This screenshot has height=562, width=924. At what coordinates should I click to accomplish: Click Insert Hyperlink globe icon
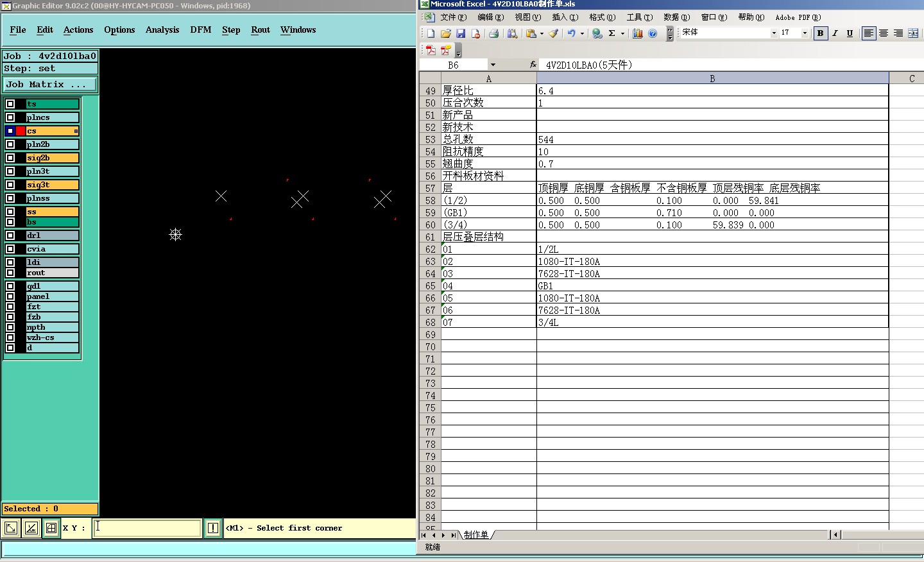[597, 33]
